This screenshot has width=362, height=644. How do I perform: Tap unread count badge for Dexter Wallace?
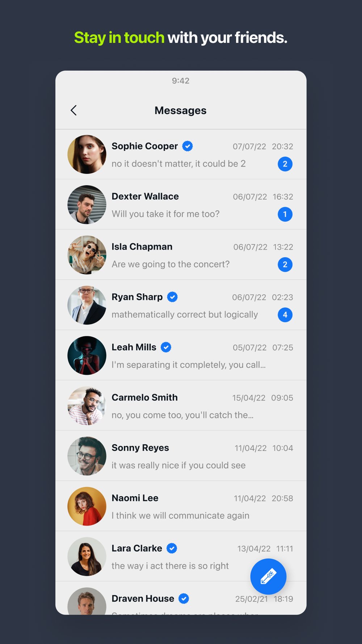285,214
